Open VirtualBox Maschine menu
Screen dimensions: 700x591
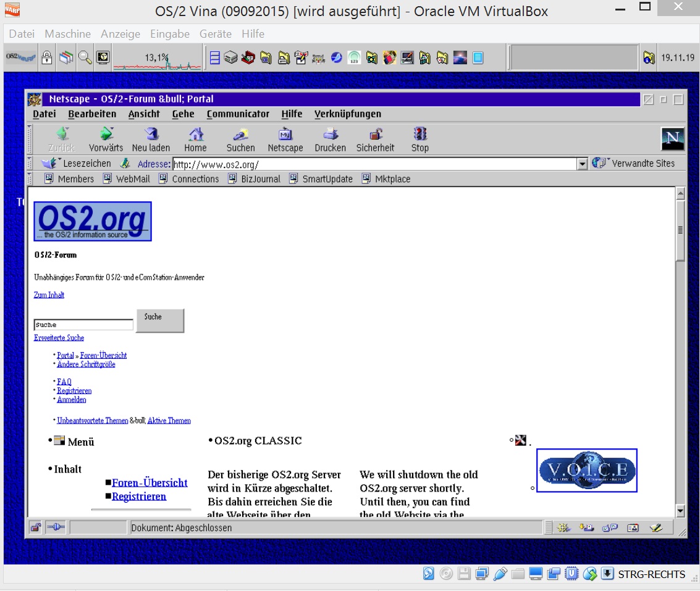[x=68, y=34]
